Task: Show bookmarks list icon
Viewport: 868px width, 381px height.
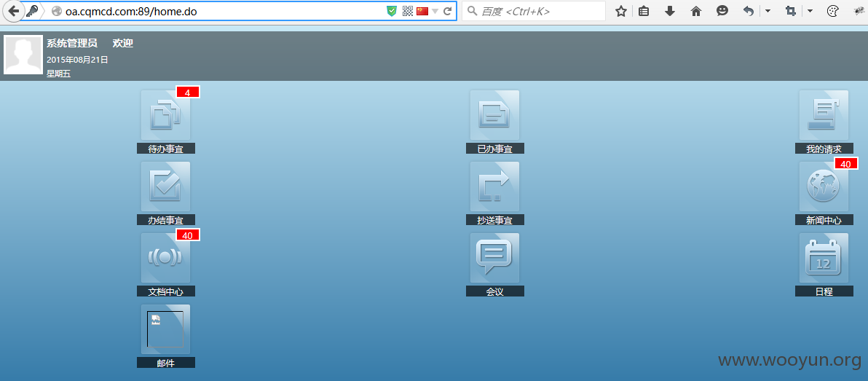Action: tap(644, 11)
